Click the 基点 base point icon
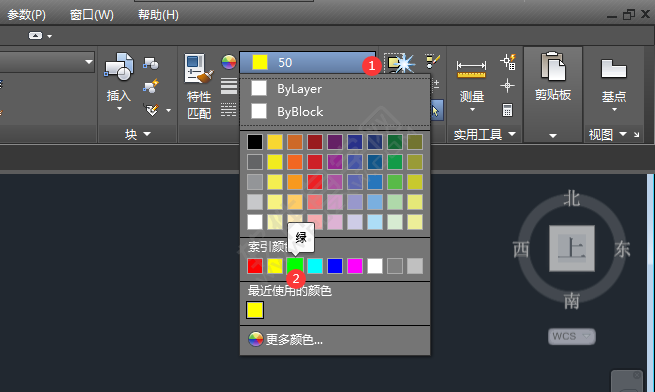This screenshot has width=655, height=392. pos(614,69)
